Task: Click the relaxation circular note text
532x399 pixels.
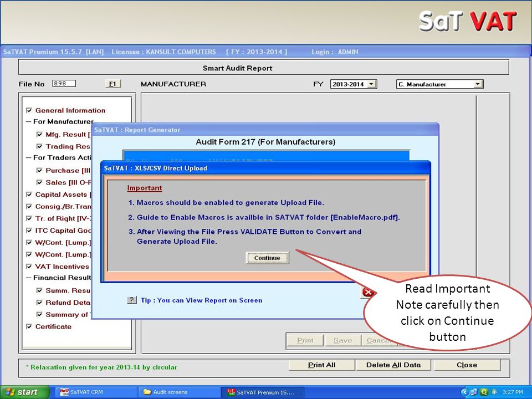Action: (101, 367)
